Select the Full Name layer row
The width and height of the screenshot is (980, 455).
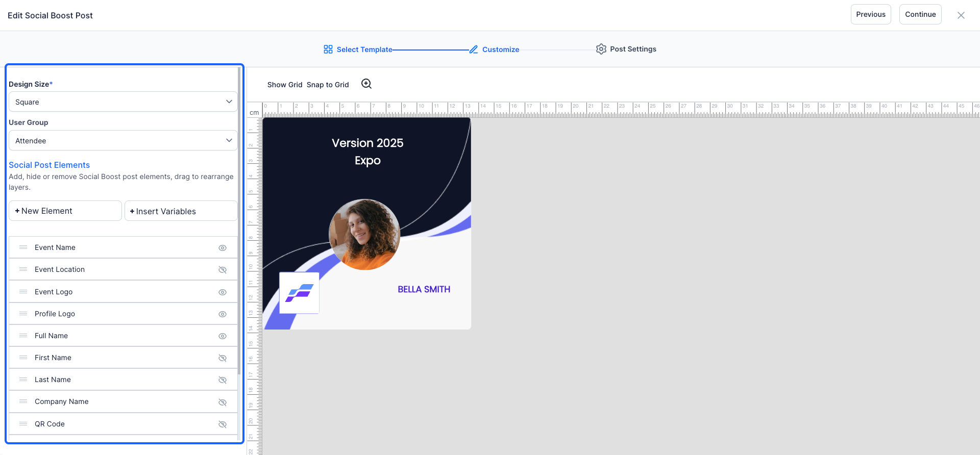tap(123, 336)
